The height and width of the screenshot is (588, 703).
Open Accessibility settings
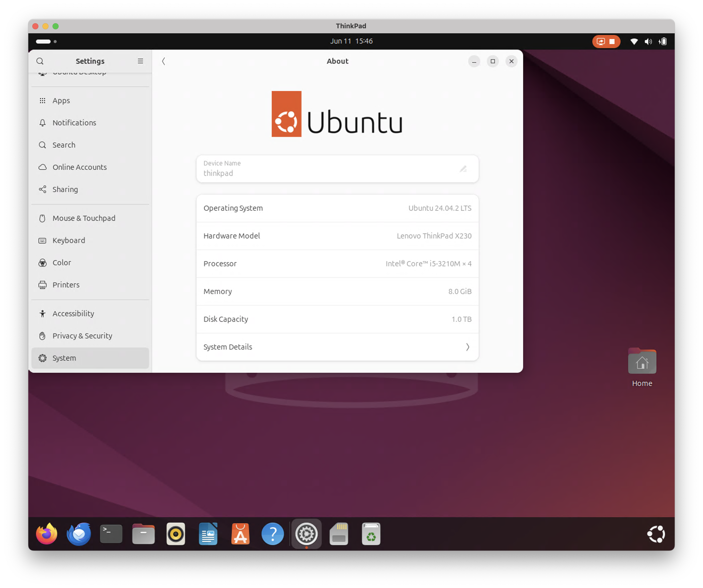(73, 313)
